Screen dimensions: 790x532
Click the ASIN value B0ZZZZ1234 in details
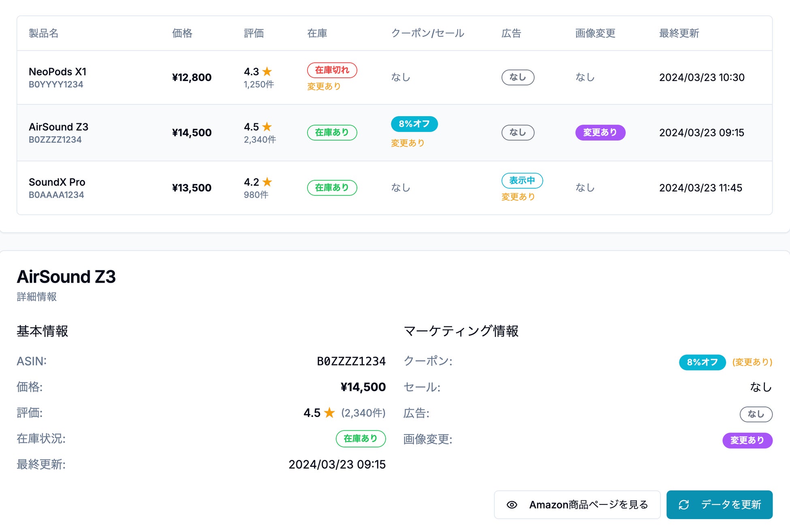(351, 361)
